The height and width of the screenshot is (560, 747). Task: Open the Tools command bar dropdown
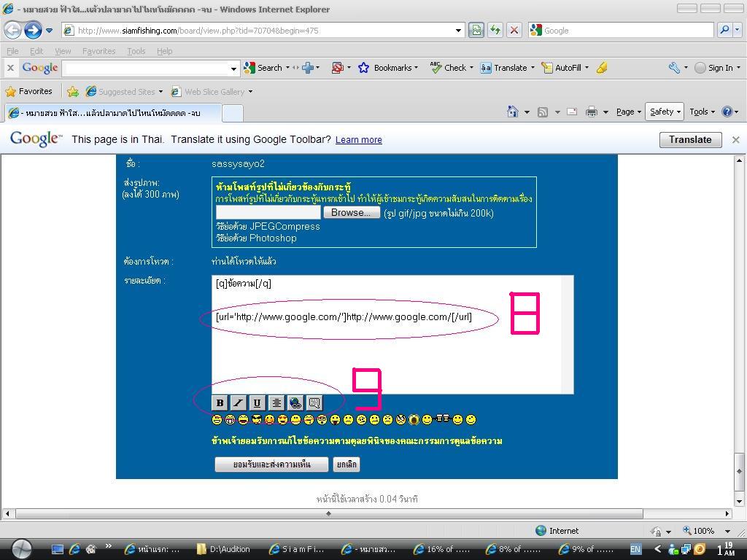point(703,112)
